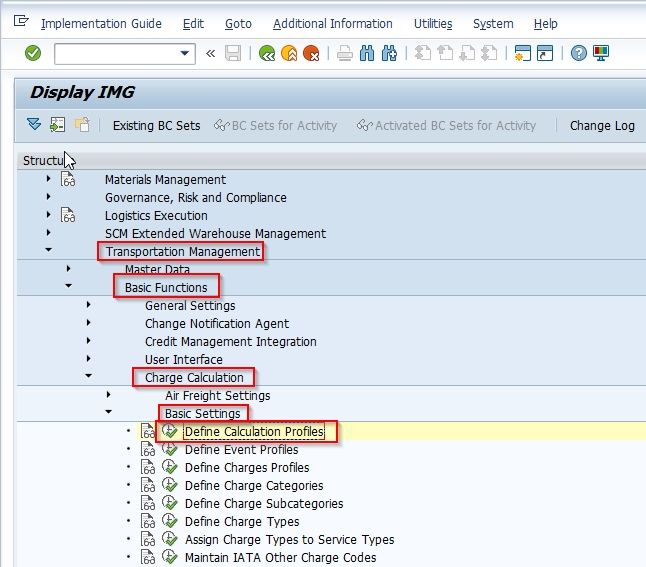Execute Define Event Profiles activity icon
Viewport: 646px width, 567px height.
point(169,449)
